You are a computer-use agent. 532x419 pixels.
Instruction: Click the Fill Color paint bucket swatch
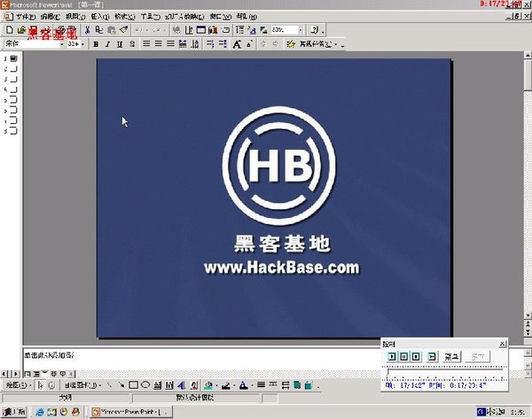pyautogui.click(x=208, y=385)
